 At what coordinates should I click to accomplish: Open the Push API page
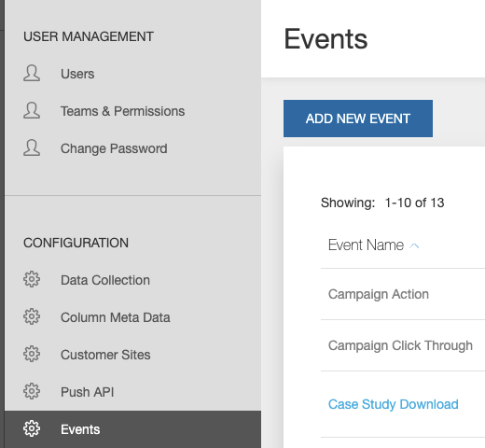pos(88,392)
